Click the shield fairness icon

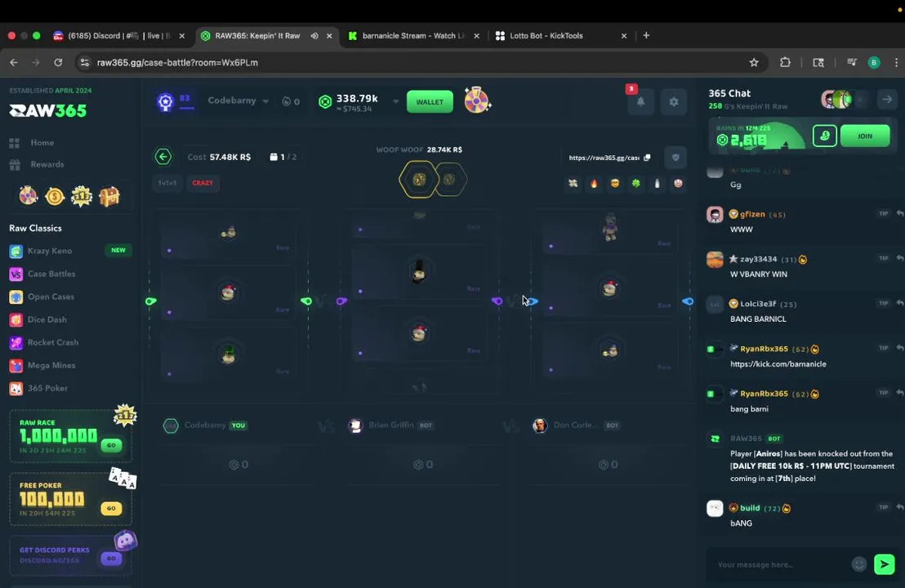pyautogui.click(x=675, y=157)
